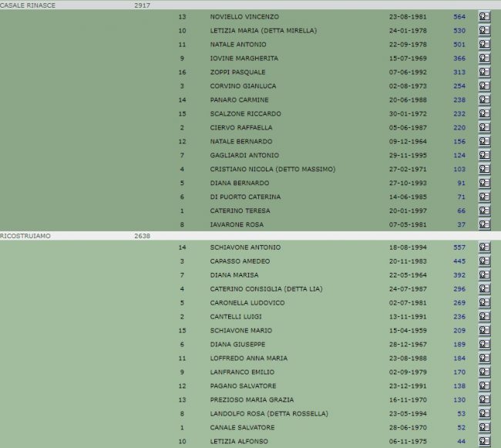Show details icon for Capasso Amedeo
501x448 pixels.
[x=484, y=261]
